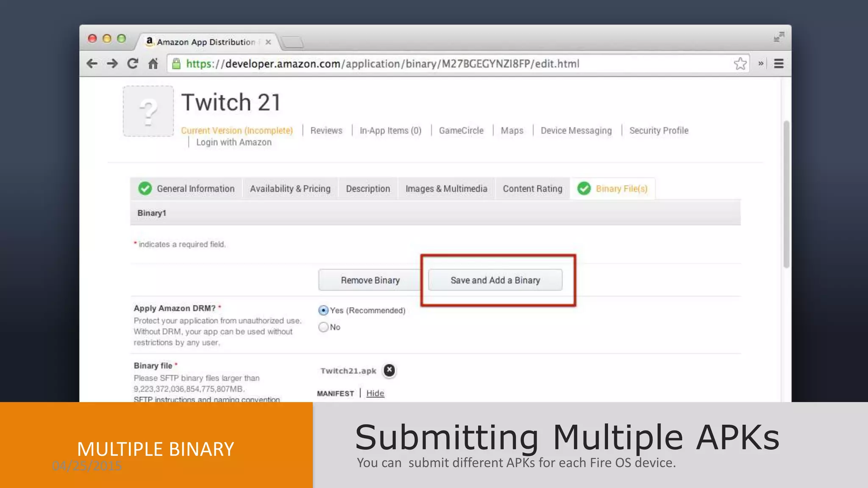Select No for Amazon DRM
The height and width of the screenshot is (488, 868).
coord(323,327)
